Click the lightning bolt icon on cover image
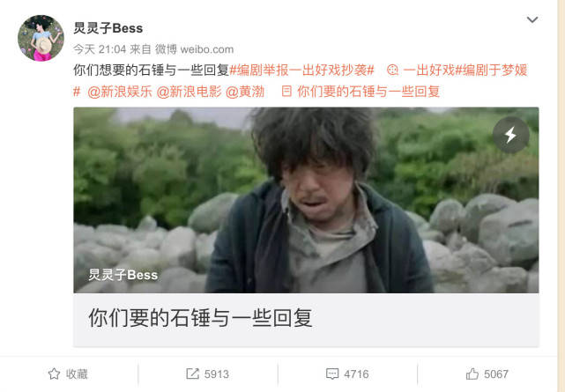 click(x=510, y=135)
